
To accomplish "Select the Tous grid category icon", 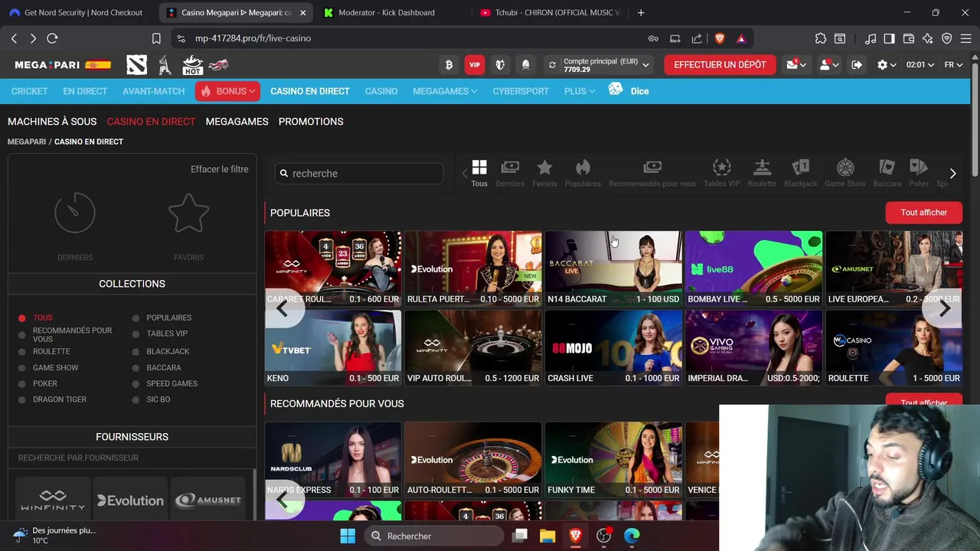I will point(479,173).
